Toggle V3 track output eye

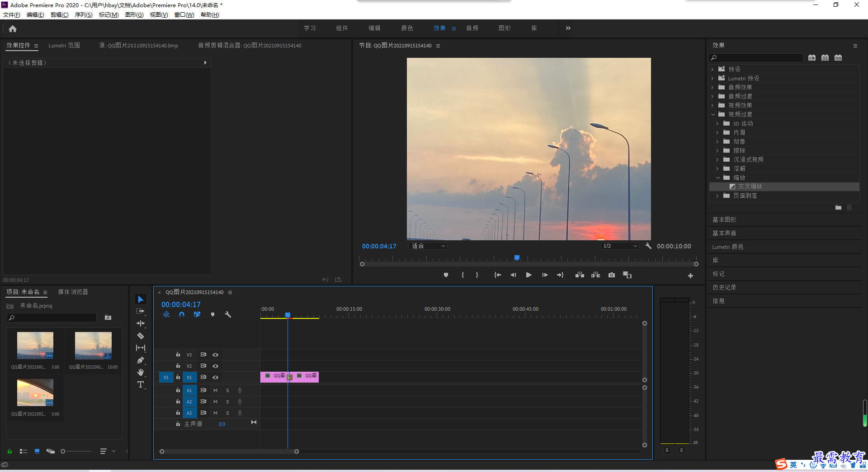click(x=216, y=355)
